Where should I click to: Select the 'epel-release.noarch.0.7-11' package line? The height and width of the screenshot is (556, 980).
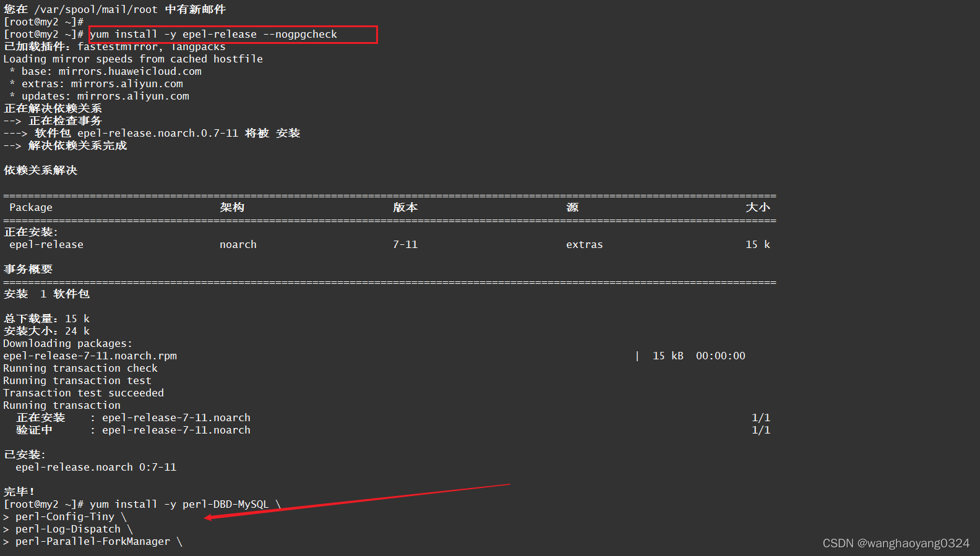pos(152,134)
